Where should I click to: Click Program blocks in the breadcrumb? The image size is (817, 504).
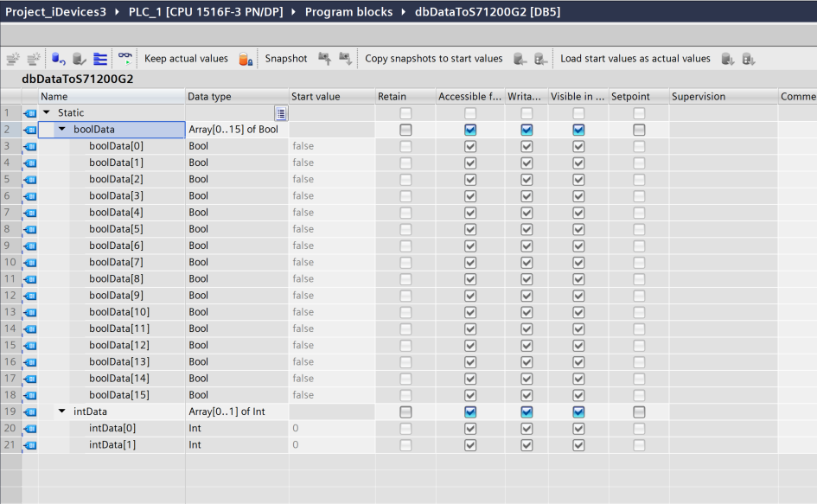(348, 11)
